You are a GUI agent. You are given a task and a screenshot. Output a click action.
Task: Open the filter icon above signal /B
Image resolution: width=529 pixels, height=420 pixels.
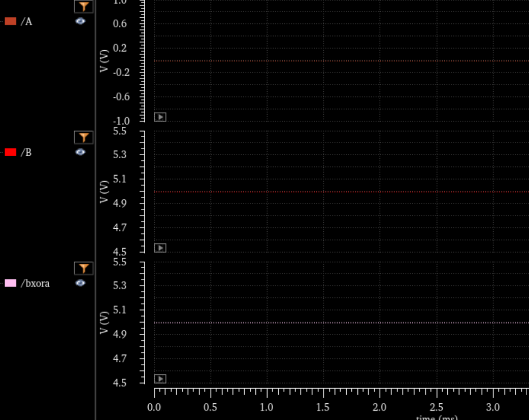[84, 137]
